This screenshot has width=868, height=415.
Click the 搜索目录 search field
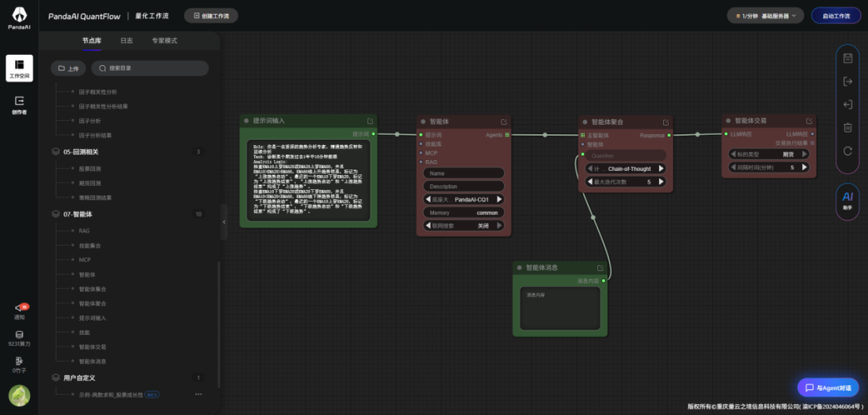pyautogui.click(x=150, y=68)
